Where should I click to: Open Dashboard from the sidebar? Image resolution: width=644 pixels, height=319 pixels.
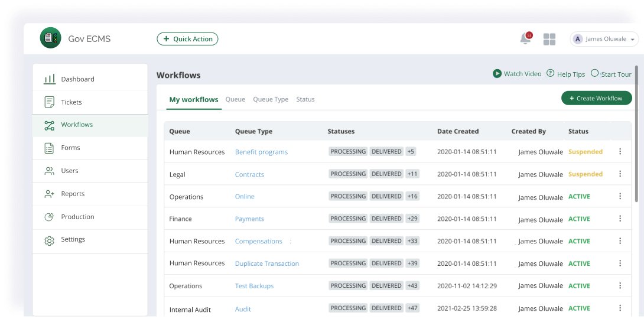[x=77, y=79]
